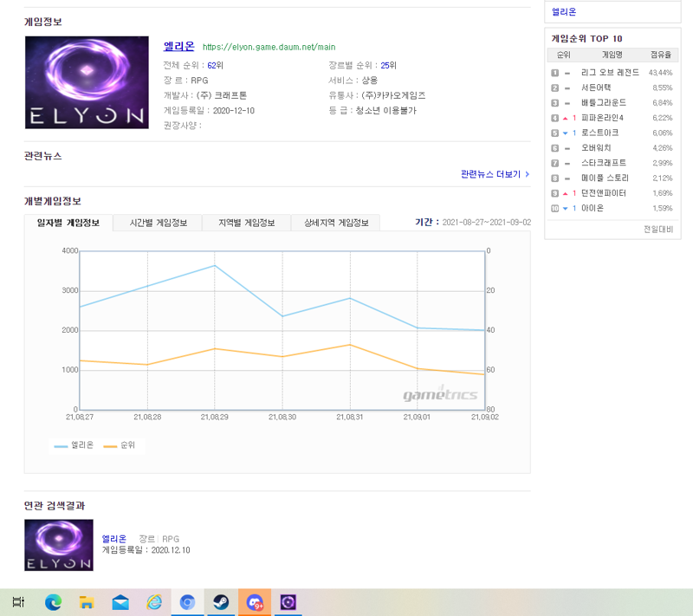This screenshot has height=616, width=693.
Task: Click the 게임순위 TOP 10 heading
Action: click(x=587, y=38)
